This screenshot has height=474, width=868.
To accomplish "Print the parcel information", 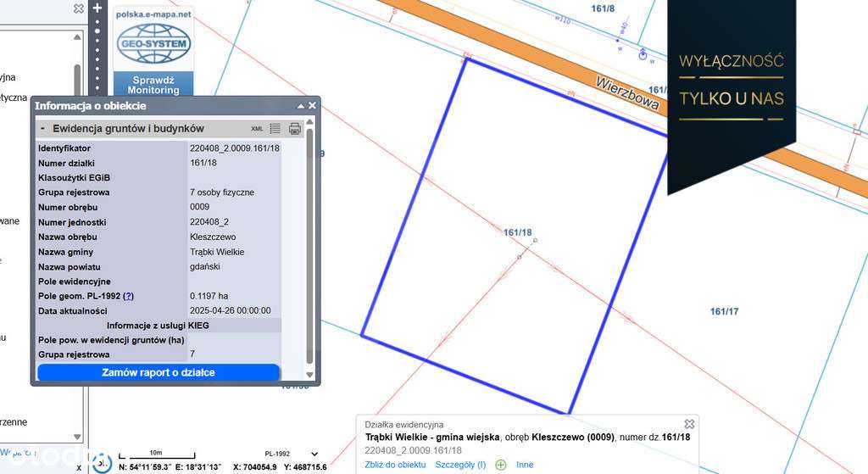I will pos(294,129).
